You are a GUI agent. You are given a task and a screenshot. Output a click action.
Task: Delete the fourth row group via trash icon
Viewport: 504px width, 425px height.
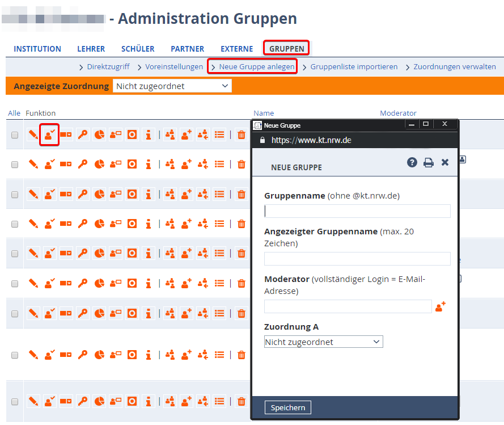[242, 224]
